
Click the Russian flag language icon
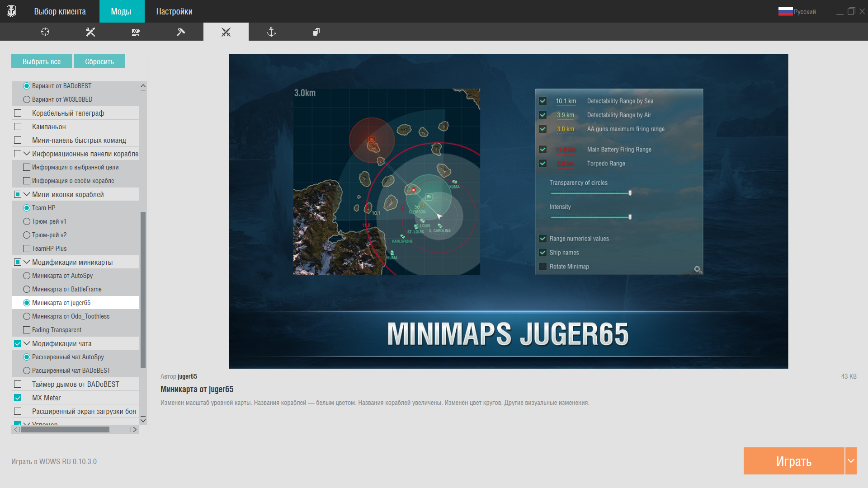(785, 11)
